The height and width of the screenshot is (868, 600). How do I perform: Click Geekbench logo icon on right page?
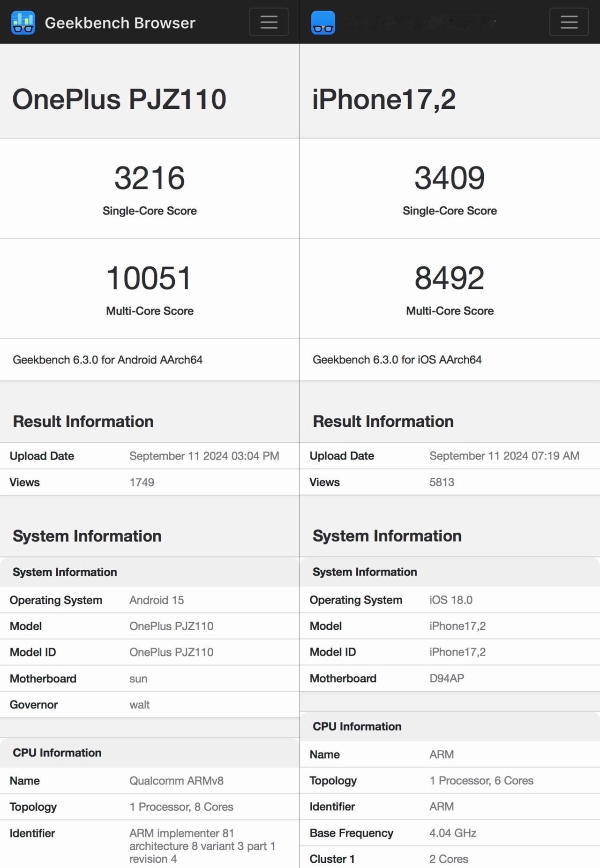pyautogui.click(x=323, y=22)
